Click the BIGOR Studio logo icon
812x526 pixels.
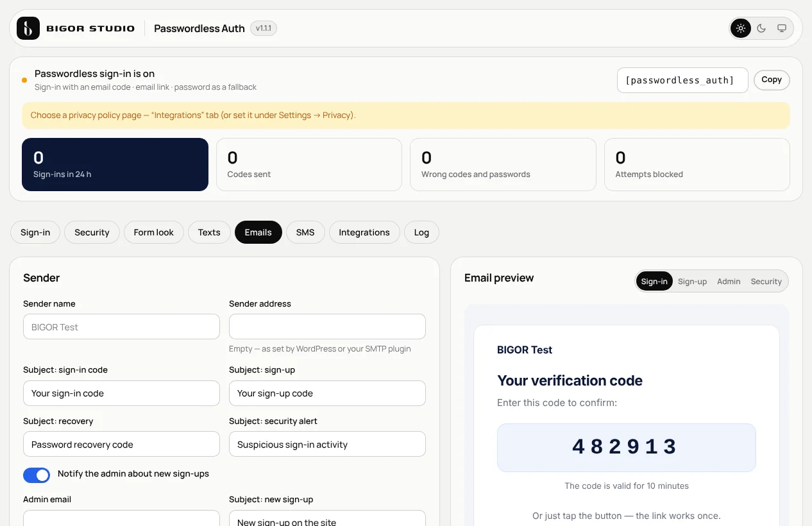(x=28, y=28)
